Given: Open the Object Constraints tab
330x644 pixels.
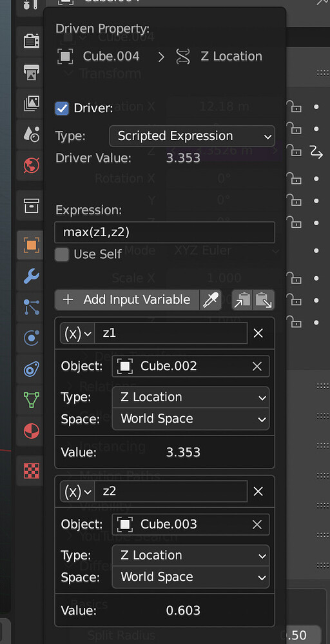Looking at the screenshot, I should click(31, 369).
